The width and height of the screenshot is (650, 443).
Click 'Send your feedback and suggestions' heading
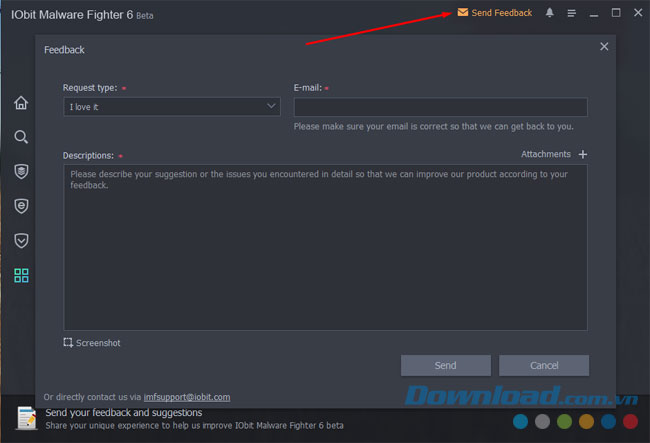coord(124,413)
